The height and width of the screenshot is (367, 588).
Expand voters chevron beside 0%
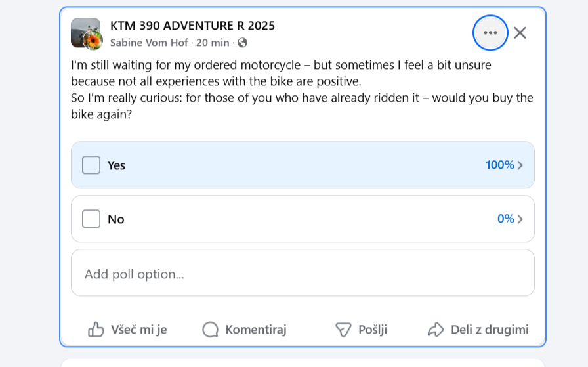click(x=520, y=219)
